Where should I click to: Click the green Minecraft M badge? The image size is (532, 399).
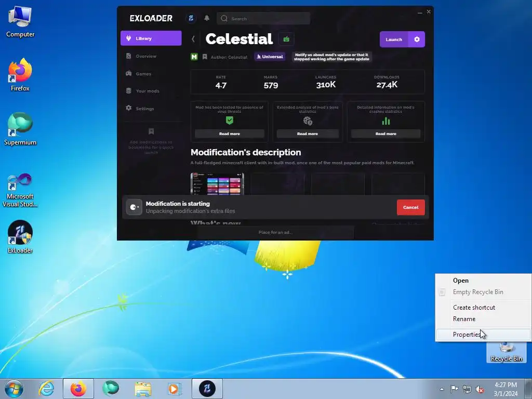coord(194,57)
